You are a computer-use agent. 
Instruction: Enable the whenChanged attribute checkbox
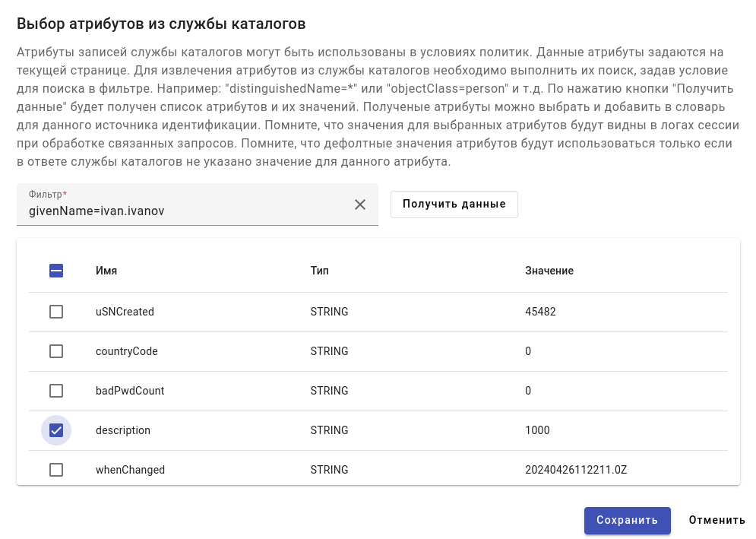[56, 470]
